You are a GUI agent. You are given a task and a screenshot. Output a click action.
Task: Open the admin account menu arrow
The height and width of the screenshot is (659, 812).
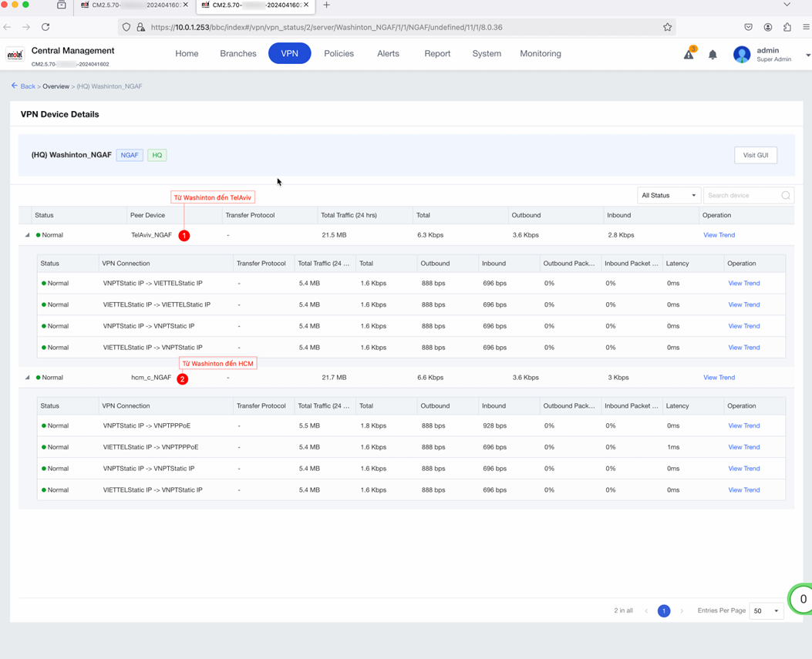click(x=807, y=55)
